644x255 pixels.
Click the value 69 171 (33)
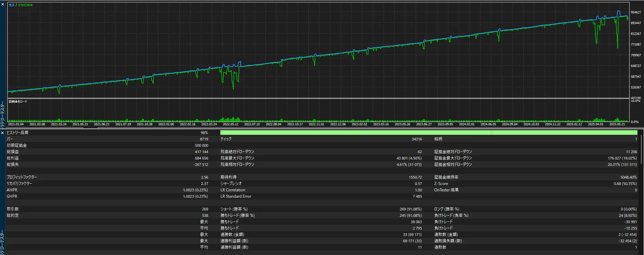412,241
